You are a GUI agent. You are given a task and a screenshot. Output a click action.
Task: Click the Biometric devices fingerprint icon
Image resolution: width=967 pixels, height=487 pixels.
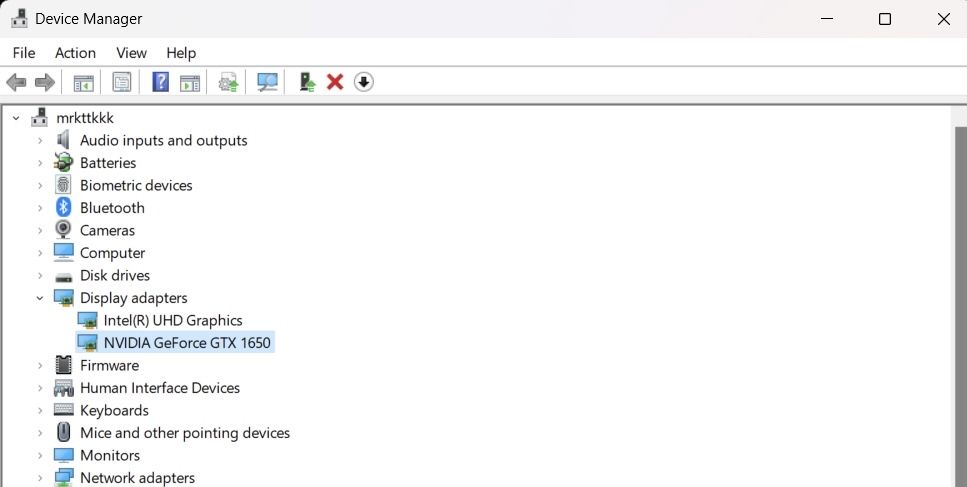click(x=63, y=185)
